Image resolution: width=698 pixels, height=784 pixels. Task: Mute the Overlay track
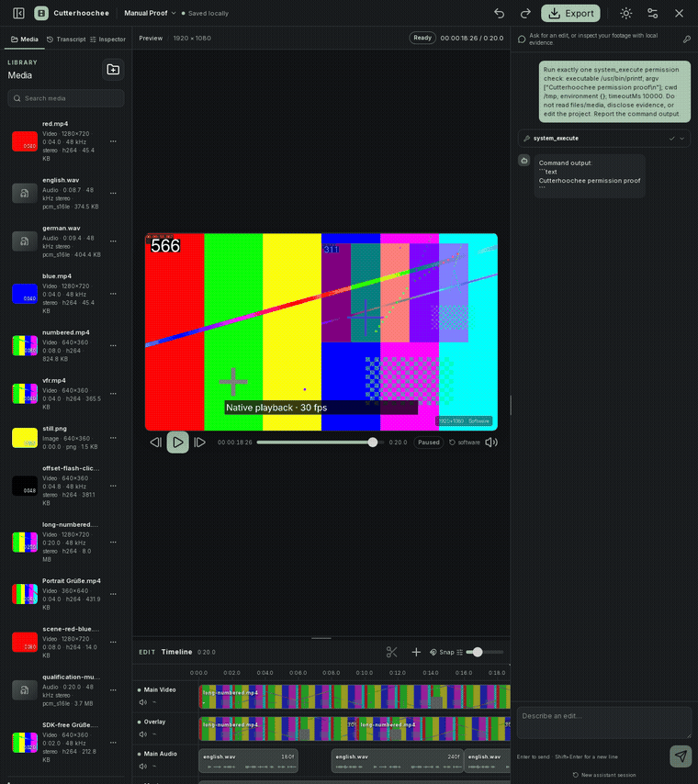142,734
